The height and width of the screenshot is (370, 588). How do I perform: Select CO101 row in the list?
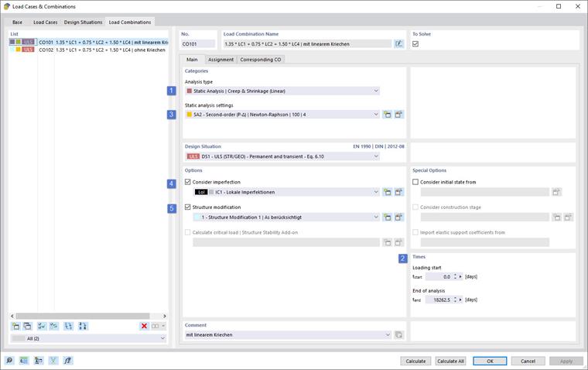[89, 43]
